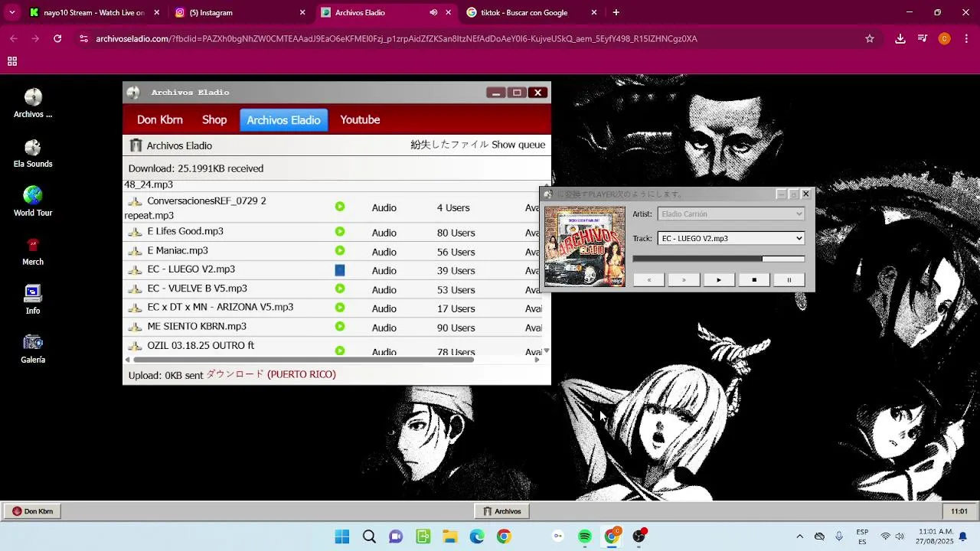This screenshot has height=551, width=980.
Task: Open the Info computer desktop icon
Action: 33,299
